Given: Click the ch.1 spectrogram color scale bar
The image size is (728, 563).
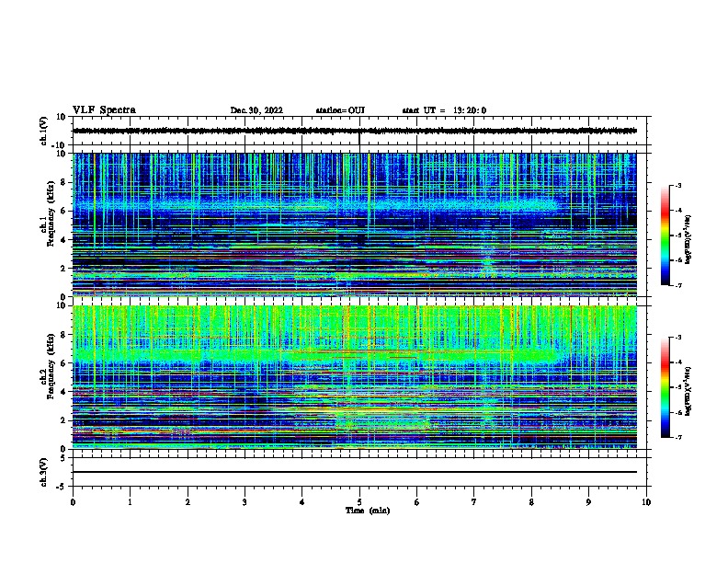Looking at the screenshot, I should [665, 236].
